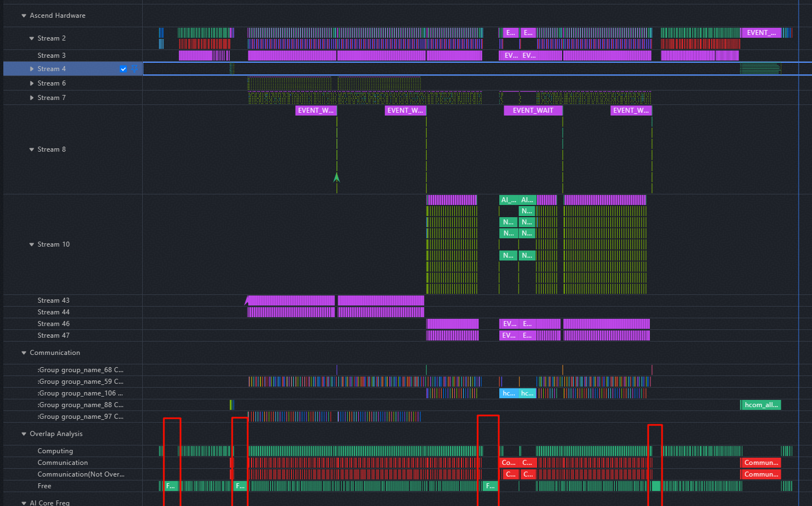Click the :Group group_name_88 row label

click(81, 405)
